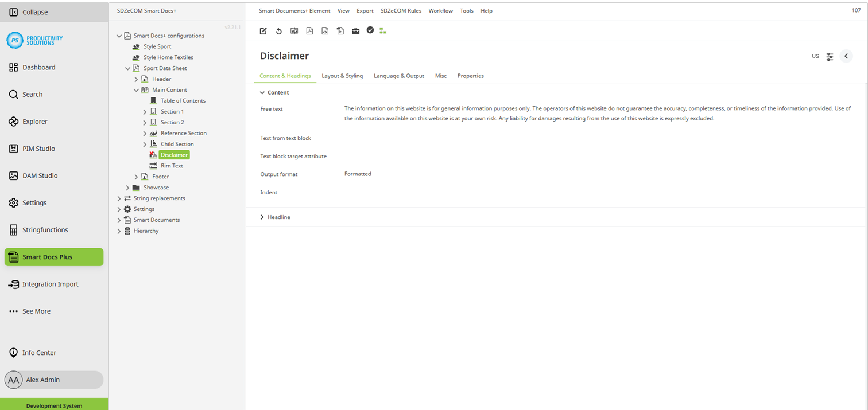Image resolution: width=868 pixels, height=410 pixels.
Task: Open the Help menu
Action: coord(486,11)
